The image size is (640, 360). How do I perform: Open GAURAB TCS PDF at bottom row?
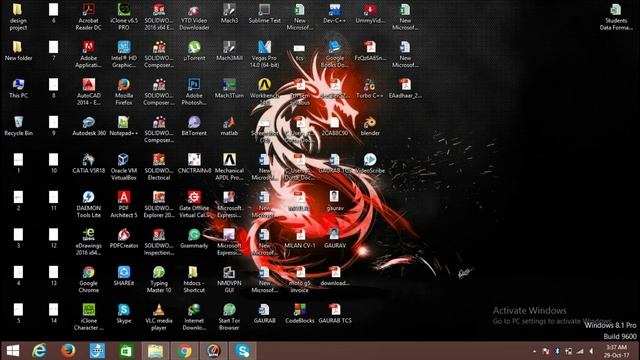335,313
